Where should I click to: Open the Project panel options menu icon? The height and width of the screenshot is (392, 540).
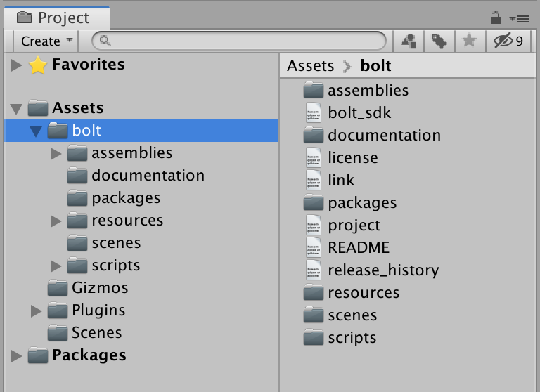(x=520, y=18)
